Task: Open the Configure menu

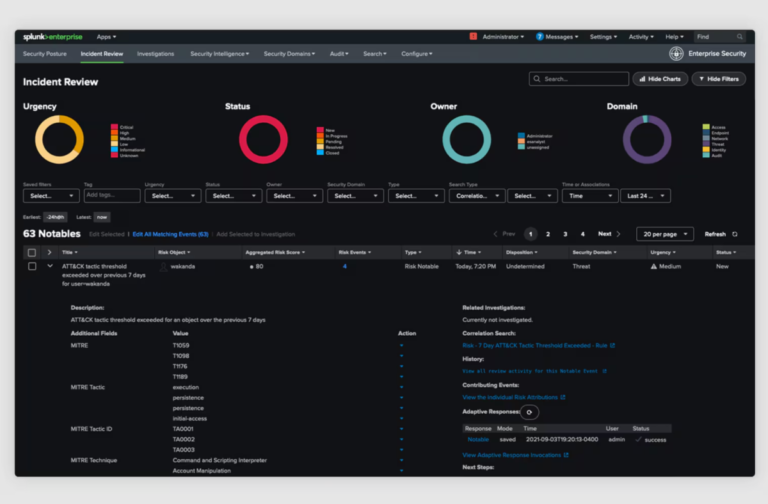Action: (x=417, y=54)
